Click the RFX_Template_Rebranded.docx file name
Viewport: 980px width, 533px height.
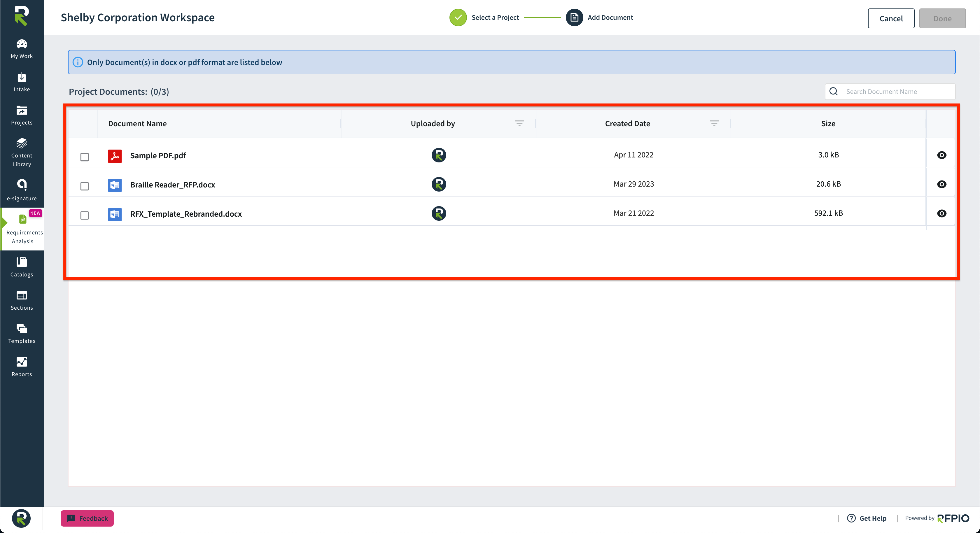tap(186, 214)
